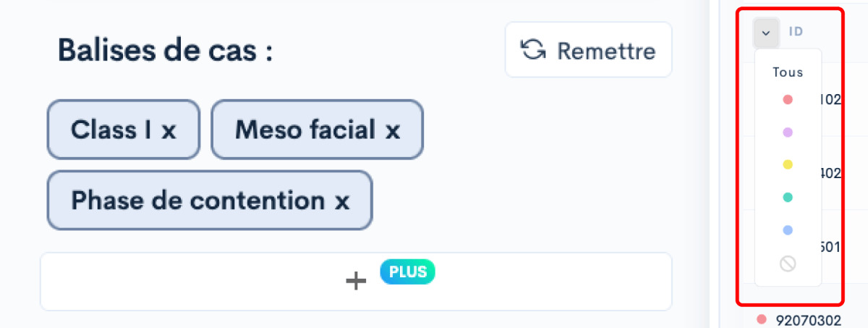Click the ID column header
This screenshot has width=868, height=328.
point(796,32)
